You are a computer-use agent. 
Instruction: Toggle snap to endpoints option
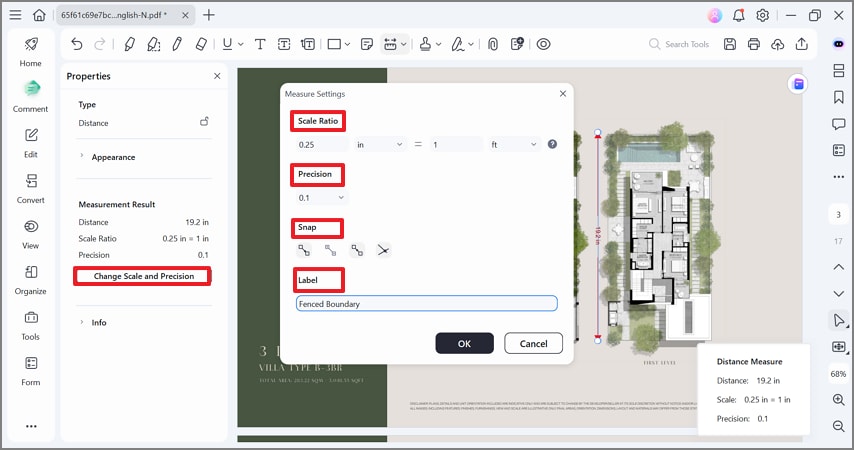click(x=304, y=250)
